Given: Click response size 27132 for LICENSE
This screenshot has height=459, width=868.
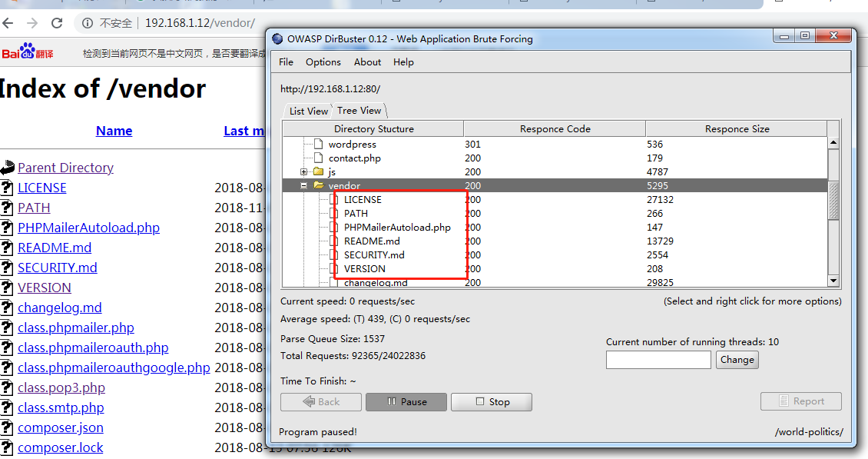Looking at the screenshot, I should [x=660, y=200].
